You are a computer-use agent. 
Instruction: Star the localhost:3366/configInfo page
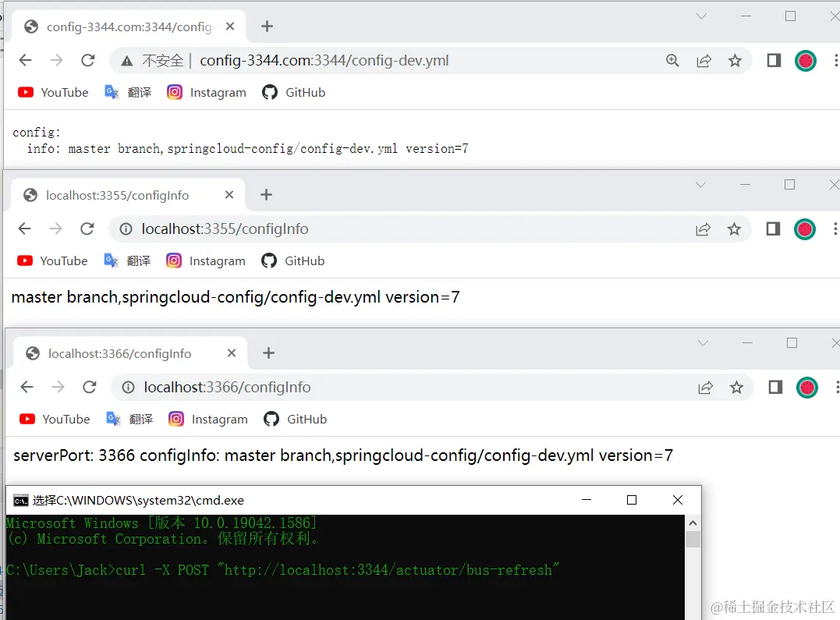pyautogui.click(x=737, y=387)
